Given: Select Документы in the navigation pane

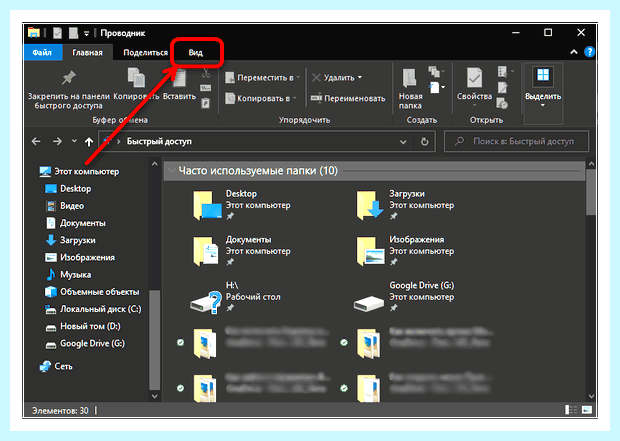Looking at the screenshot, I should point(76,223).
